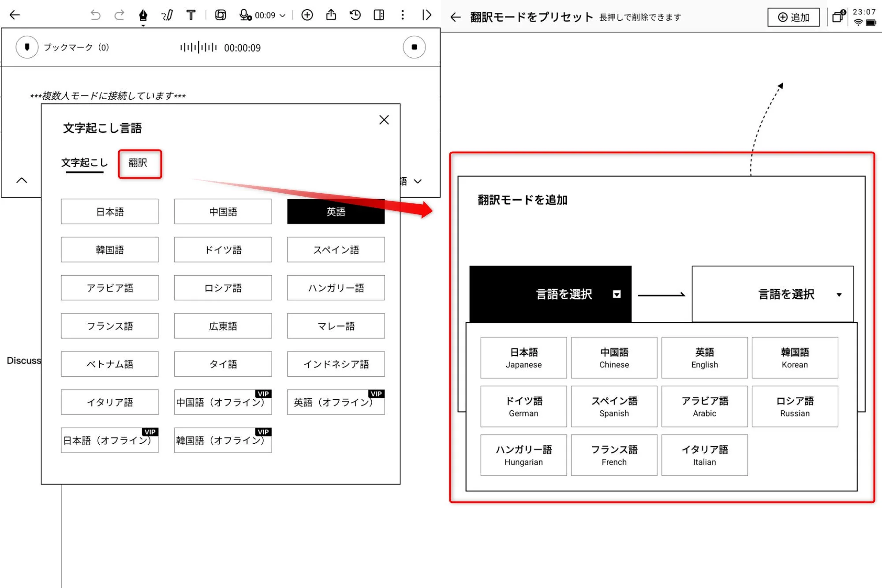Open the three-dot more menu

point(403,15)
